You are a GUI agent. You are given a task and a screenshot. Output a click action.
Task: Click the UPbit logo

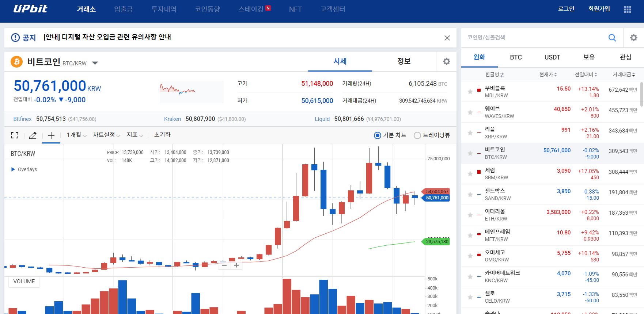pyautogui.click(x=30, y=9)
